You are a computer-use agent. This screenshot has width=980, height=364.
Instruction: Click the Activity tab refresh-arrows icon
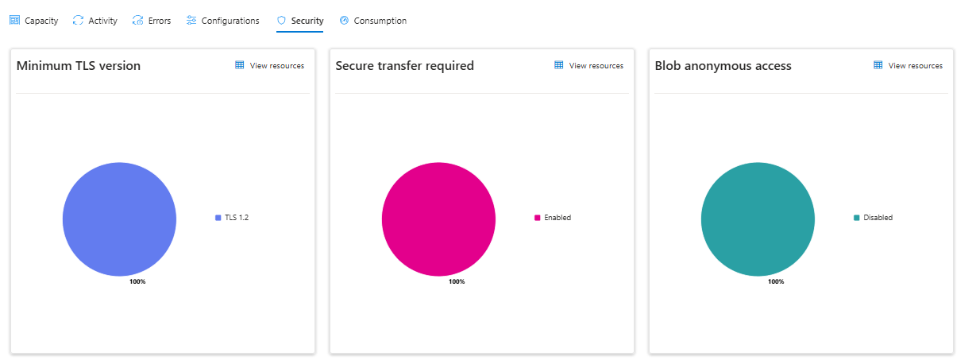click(x=78, y=21)
